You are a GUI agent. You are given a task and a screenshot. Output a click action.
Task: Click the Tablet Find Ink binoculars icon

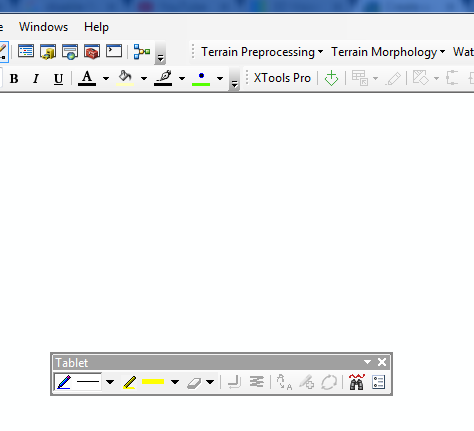[357, 382]
